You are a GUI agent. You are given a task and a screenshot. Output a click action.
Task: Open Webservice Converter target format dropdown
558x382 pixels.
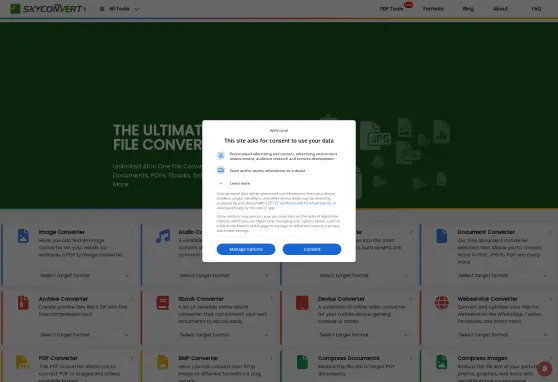502,335
